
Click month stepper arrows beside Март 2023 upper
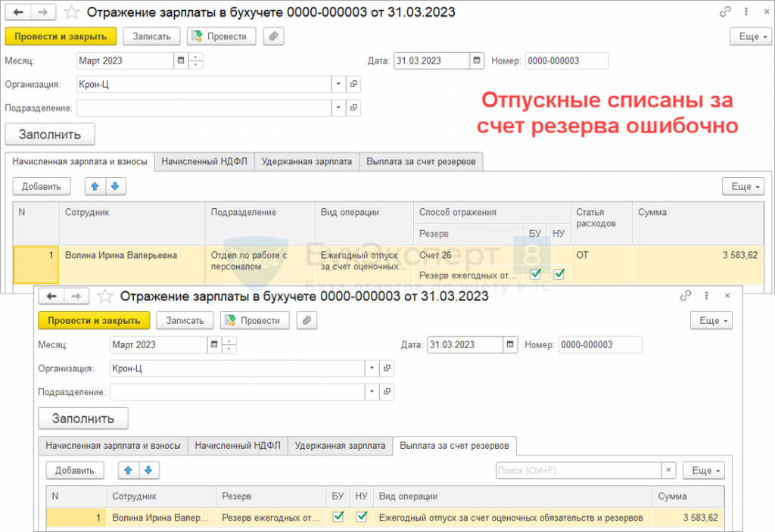tap(196, 61)
